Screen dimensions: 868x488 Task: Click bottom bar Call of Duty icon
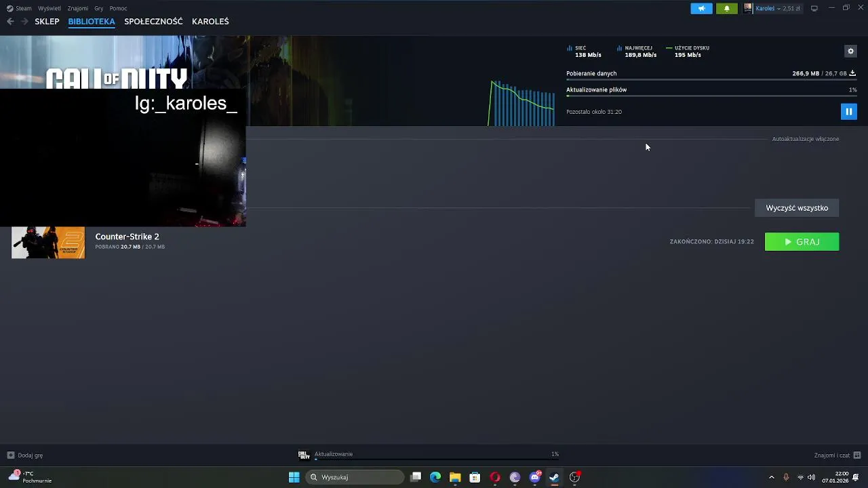click(x=304, y=455)
